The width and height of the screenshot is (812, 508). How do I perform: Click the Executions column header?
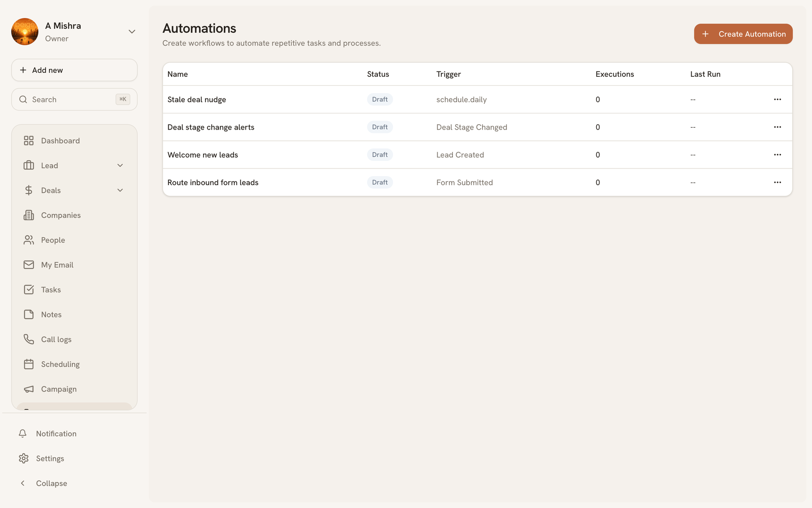[x=614, y=74]
